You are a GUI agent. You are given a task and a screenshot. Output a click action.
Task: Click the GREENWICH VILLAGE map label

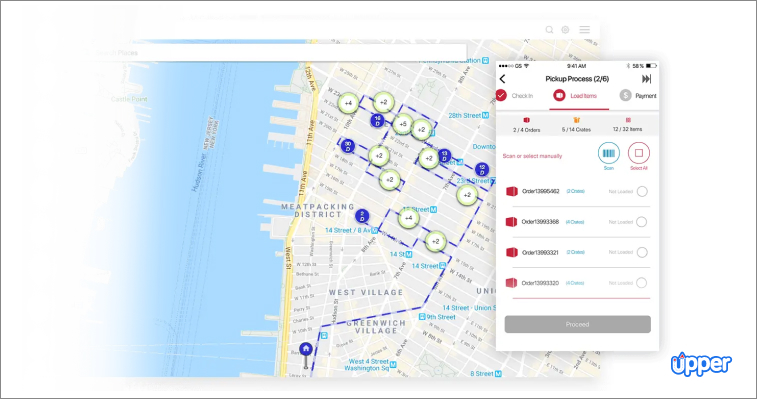click(376, 327)
